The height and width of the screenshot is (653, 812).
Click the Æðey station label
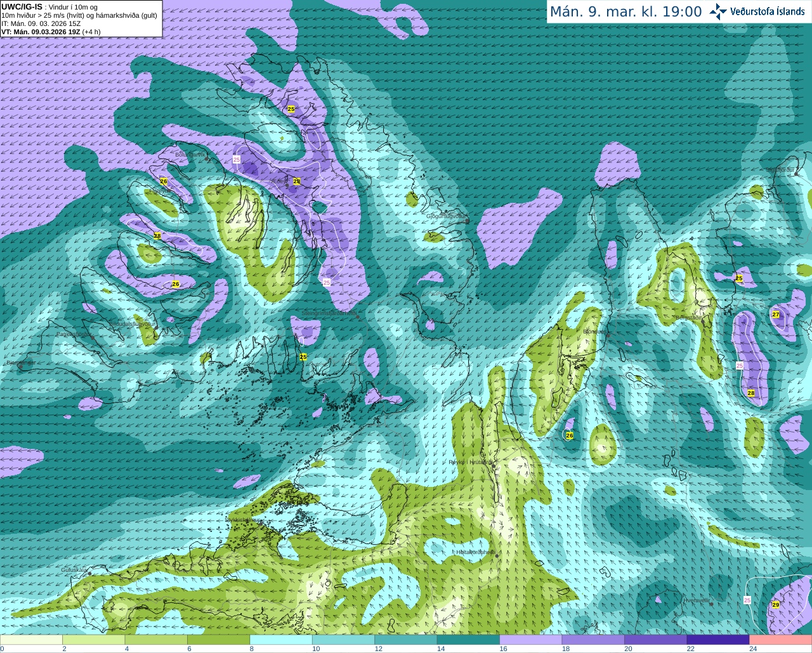[279, 181]
